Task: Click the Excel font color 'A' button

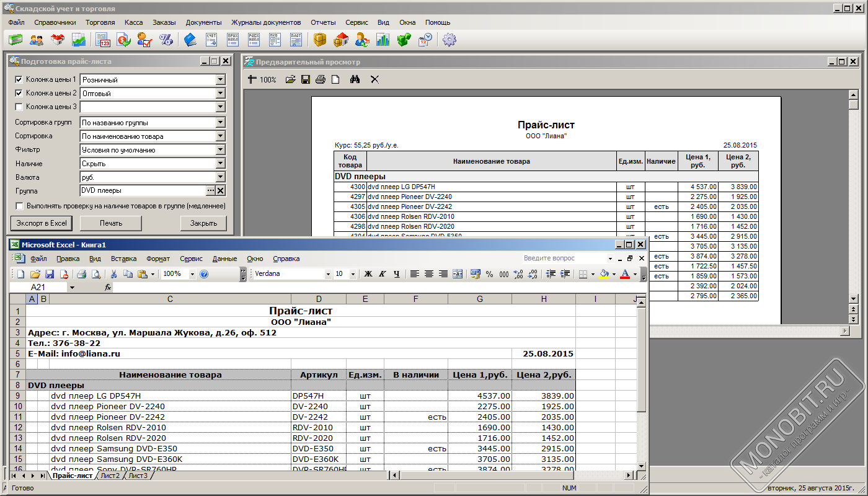Action: 625,274
